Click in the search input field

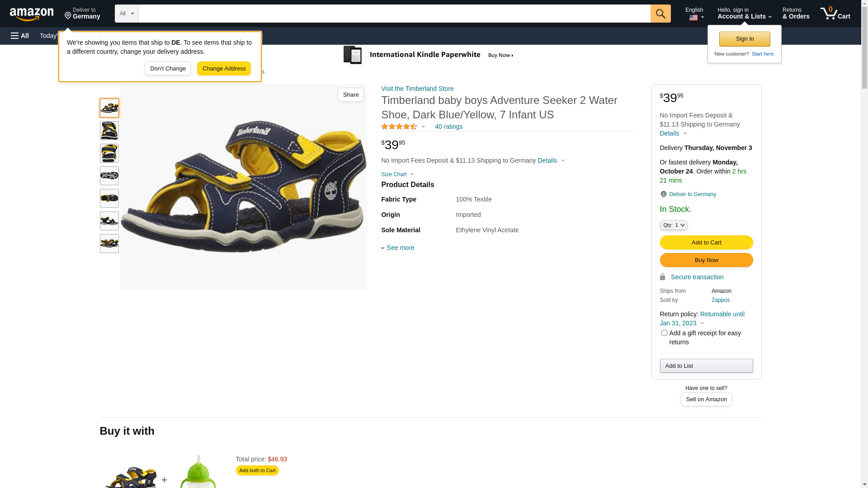pyautogui.click(x=394, y=14)
